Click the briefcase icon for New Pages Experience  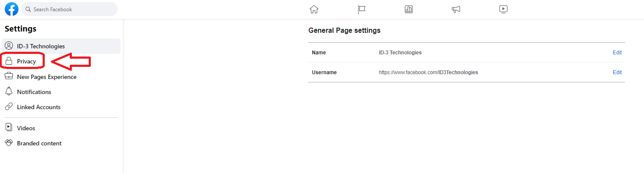pyautogui.click(x=9, y=76)
